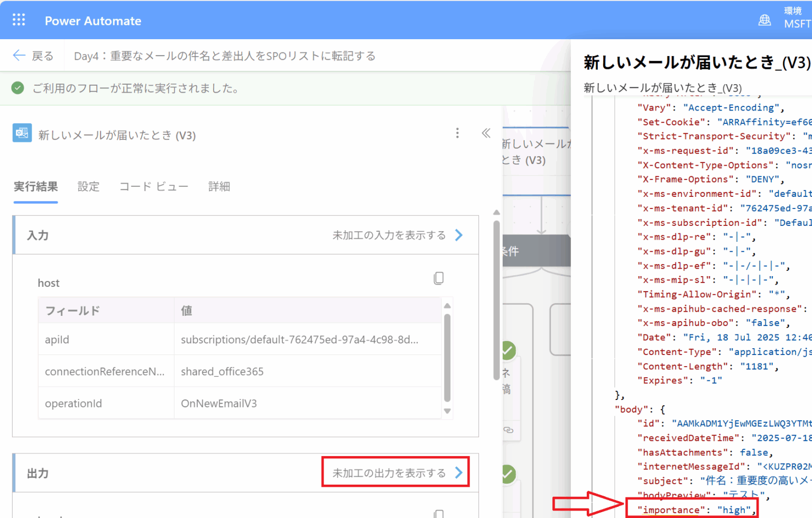Open the 詳細 tab

[219, 186]
